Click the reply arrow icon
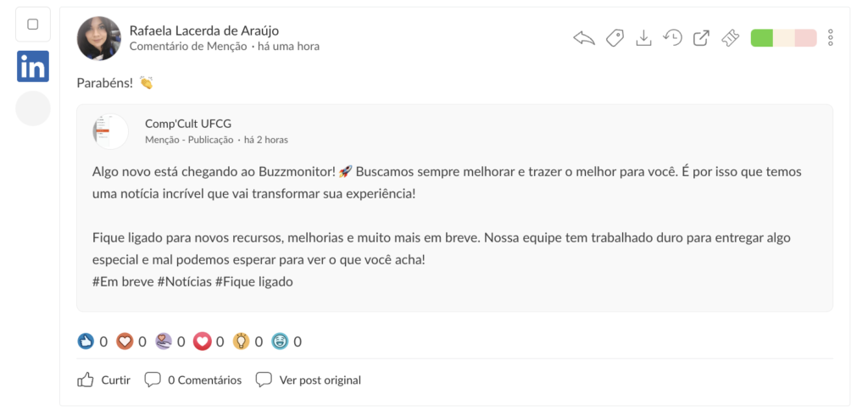868x416 pixels. point(584,38)
